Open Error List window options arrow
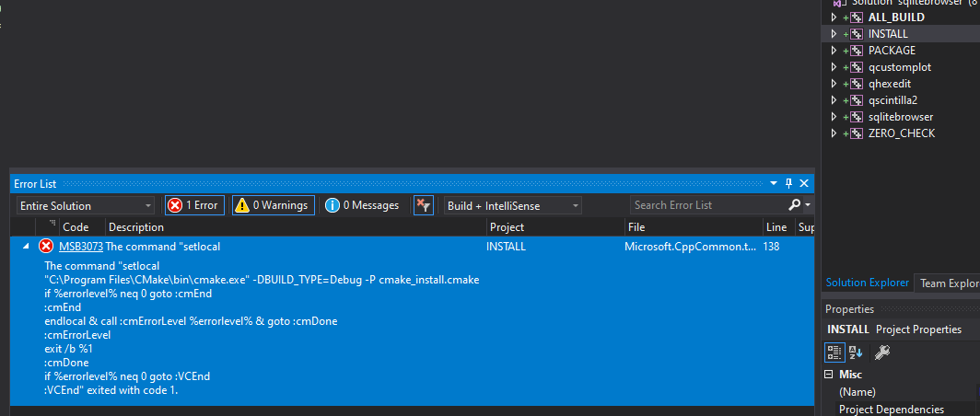980x416 pixels. [x=774, y=184]
